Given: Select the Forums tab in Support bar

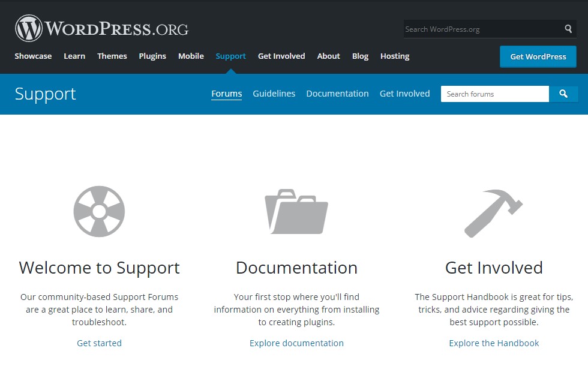Looking at the screenshot, I should point(227,94).
